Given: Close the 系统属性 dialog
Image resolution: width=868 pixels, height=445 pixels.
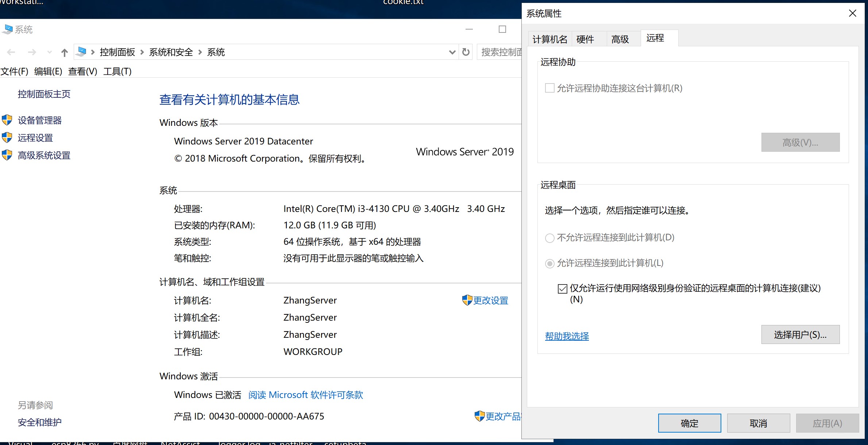Looking at the screenshot, I should 853,13.
